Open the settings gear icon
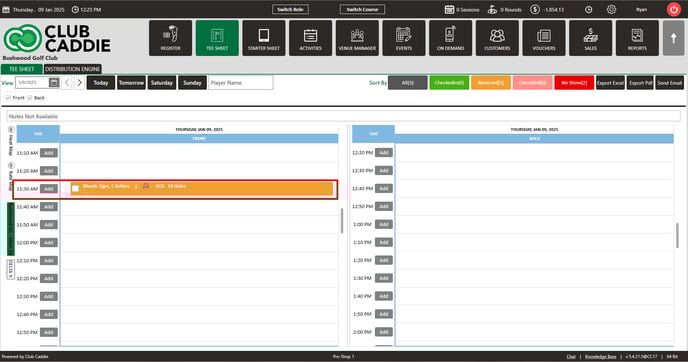The image size is (688, 362). point(611,9)
